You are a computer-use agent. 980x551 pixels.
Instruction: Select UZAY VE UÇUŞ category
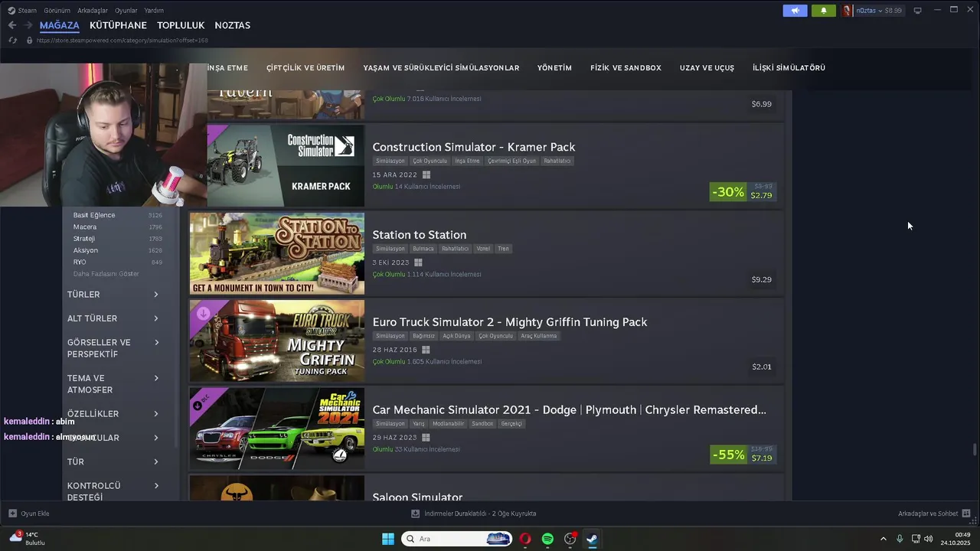(x=707, y=68)
